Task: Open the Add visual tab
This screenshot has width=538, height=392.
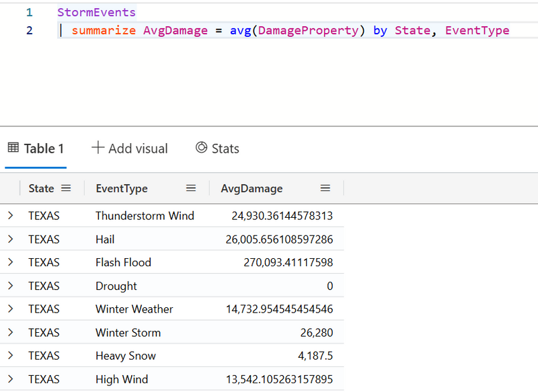Action: [x=130, y=149]
